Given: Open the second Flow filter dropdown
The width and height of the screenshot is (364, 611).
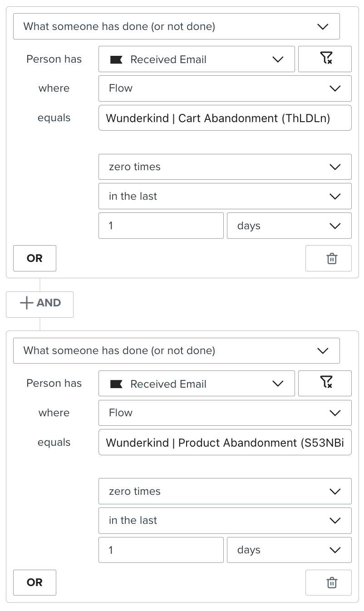Looking at the screenshot, I should [x=225, y=413].
